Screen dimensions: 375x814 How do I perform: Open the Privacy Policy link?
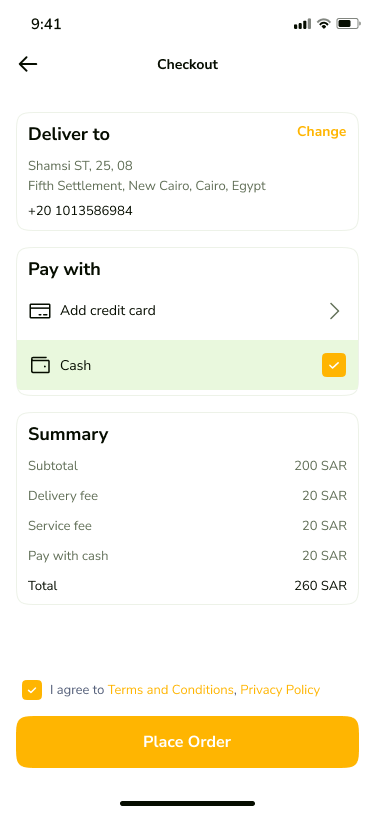point(280,690)
